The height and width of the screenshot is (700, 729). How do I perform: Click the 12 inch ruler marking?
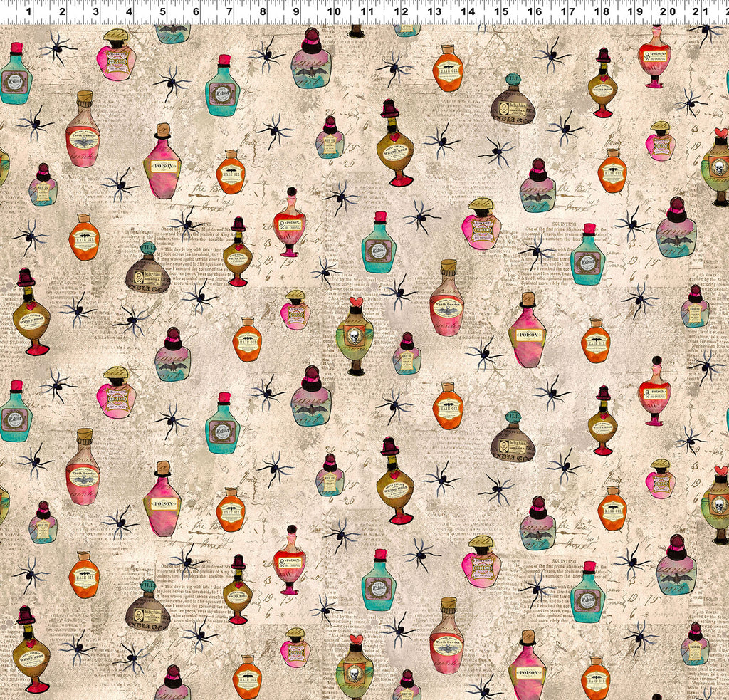[401, 11]
